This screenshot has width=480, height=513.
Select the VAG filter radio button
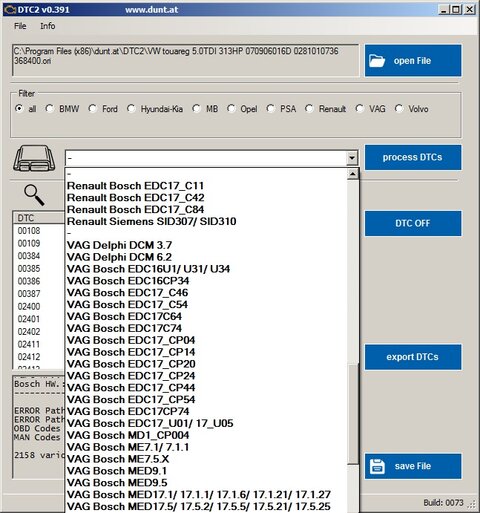point(359,109)
